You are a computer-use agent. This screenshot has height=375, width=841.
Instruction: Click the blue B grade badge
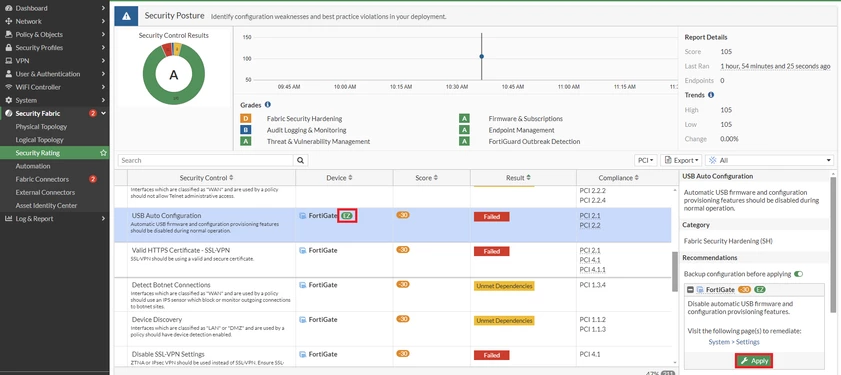(x=246, y=130)
